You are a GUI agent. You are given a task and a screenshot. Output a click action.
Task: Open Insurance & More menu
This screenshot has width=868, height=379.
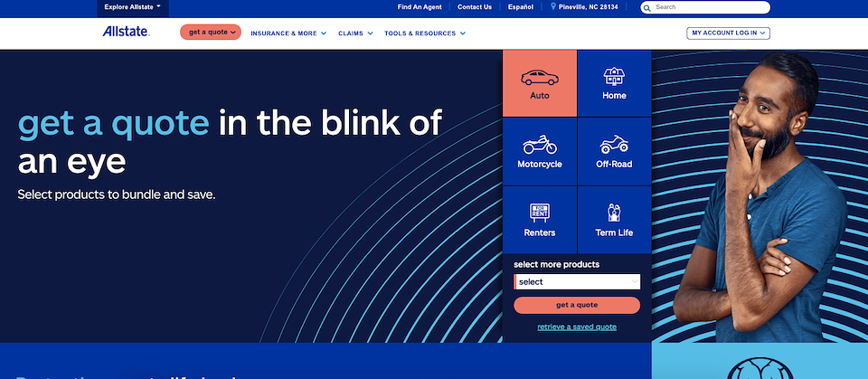[288, 33]
